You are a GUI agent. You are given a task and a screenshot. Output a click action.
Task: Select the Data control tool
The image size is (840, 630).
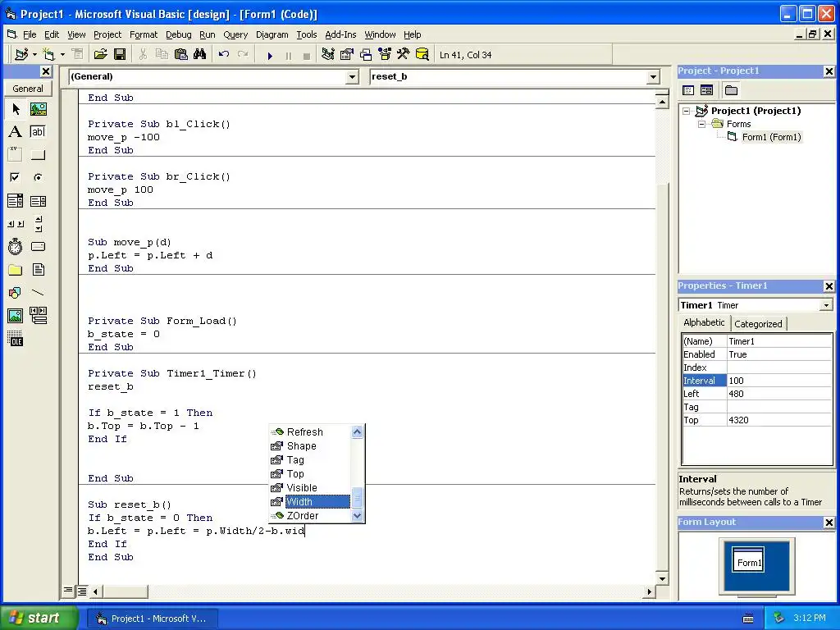coord(39,316)
